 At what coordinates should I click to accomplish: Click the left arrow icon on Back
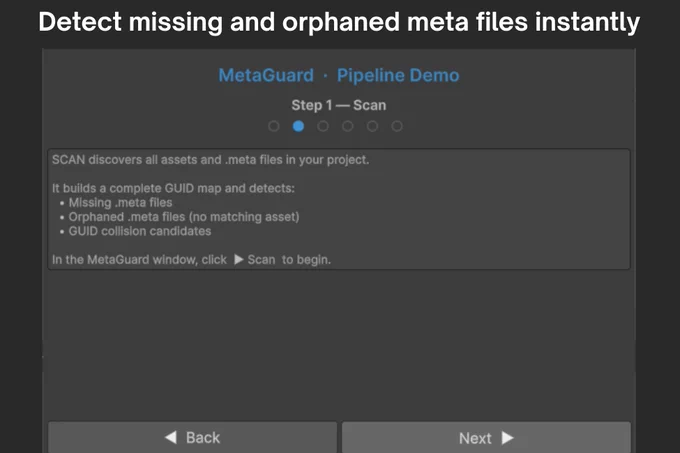171,437
